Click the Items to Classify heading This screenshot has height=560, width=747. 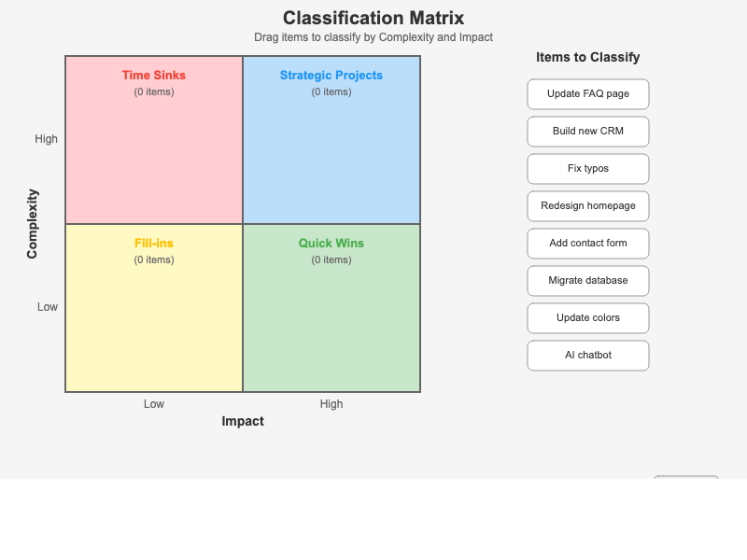(587, 57)
